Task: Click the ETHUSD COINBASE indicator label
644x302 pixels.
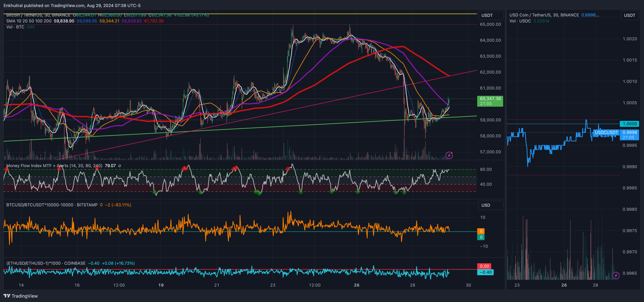Action: pyautogui.click(x=46, y=263)
